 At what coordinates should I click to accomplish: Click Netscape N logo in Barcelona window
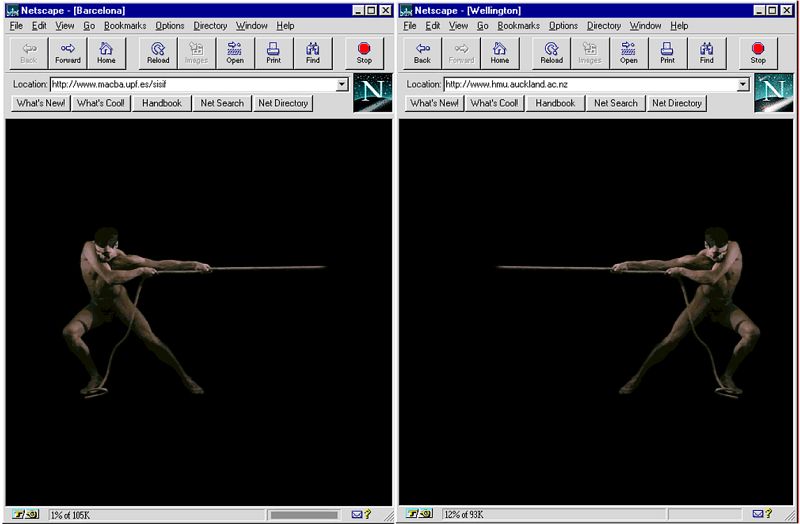tap(372, 93)
